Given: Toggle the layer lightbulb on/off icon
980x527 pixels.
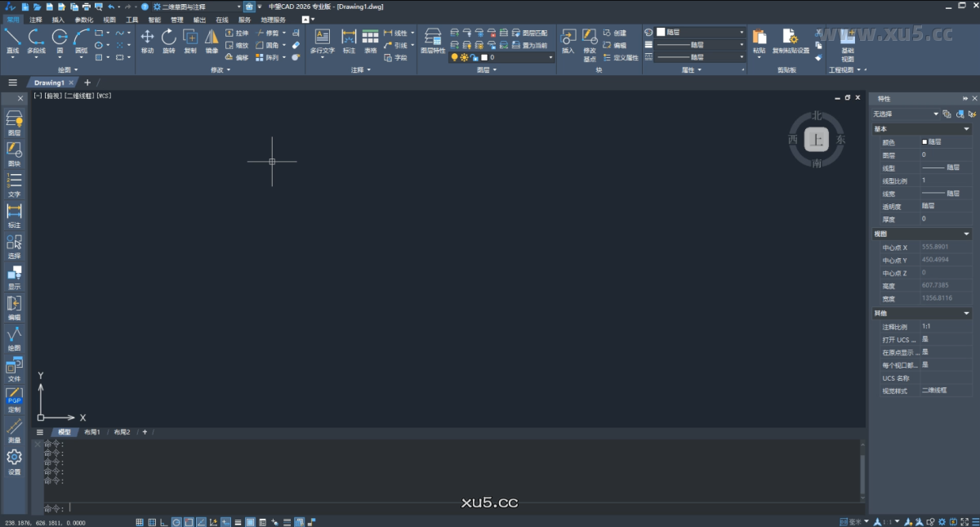Looking at the screenshot, I should click(455, 58).
